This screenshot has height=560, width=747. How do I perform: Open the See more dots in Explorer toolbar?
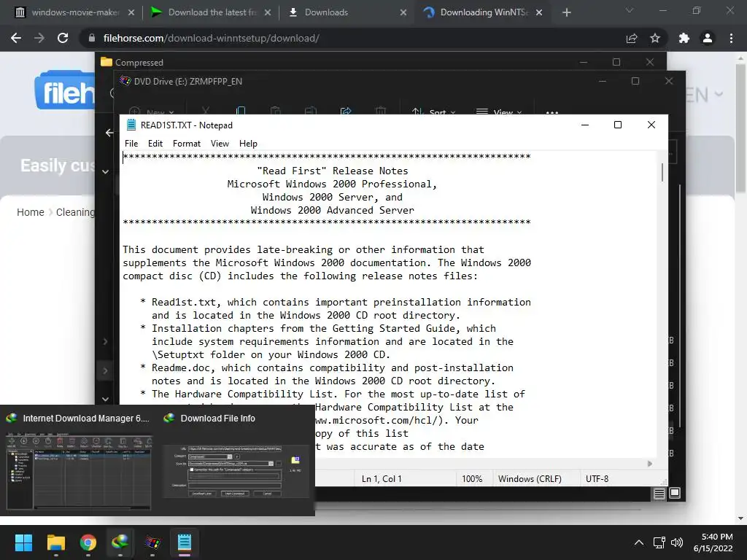pyautogui.click(x=552, y=112)
